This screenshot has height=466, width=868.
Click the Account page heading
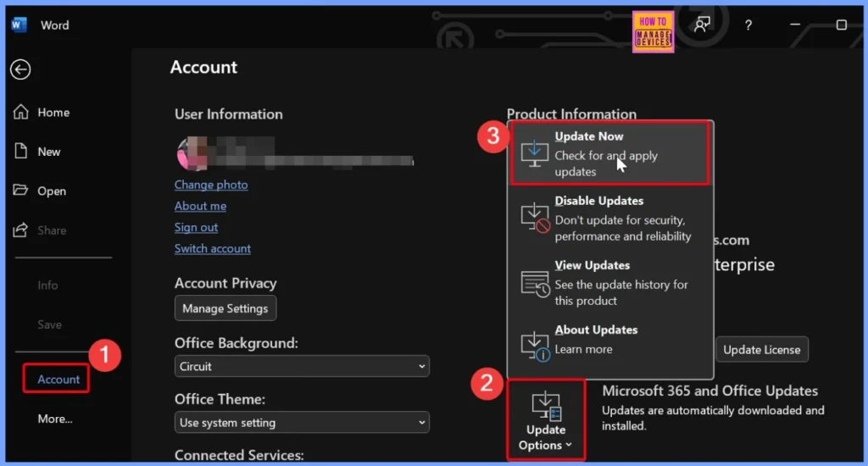203,67
